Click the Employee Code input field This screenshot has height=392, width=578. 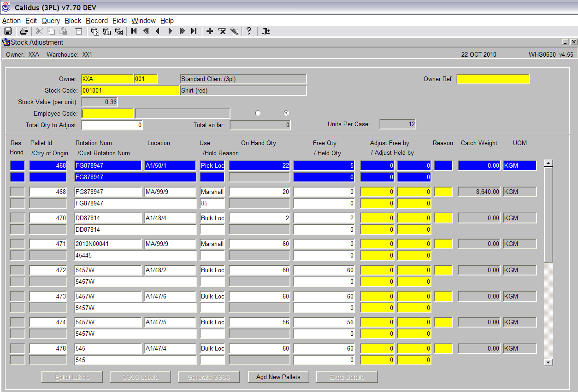pos(107,113)
